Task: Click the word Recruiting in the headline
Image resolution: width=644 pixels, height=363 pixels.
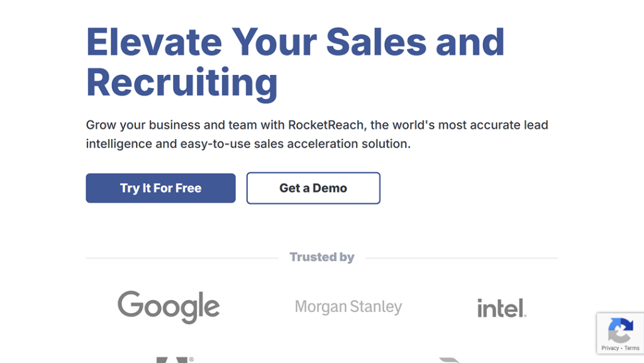Action: point(182,84)
